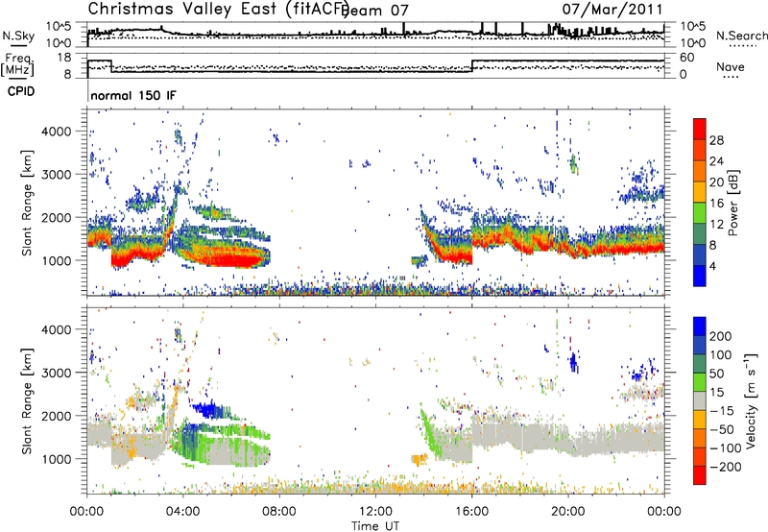Click the '4000' tick on the power panel
This screenshot has height=532, width=768.
(x=56, y=132)
